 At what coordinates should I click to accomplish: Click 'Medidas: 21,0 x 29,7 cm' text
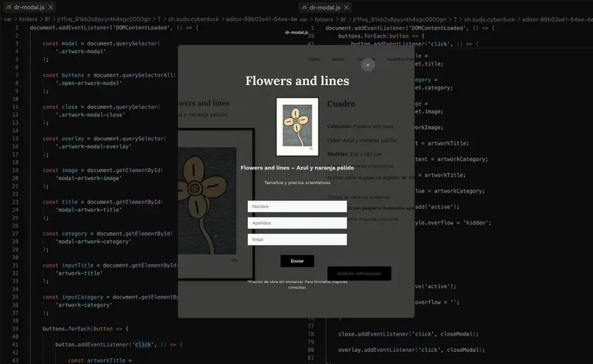(x=354, y=154)
